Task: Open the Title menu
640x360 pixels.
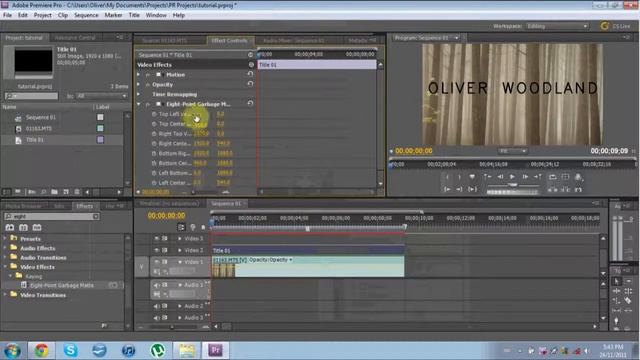Action: point(134,15)
